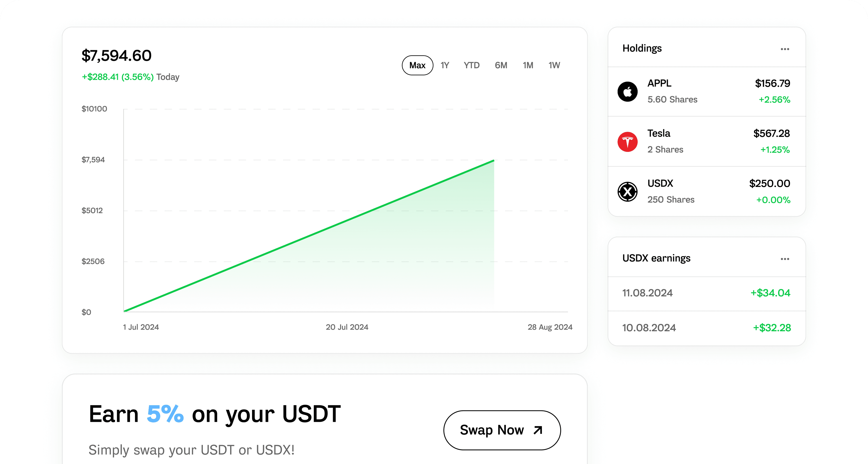Click the $7,594.60 portfolio balance
The height and width of the screenshot is (464, 868).
[x=117, y=56]
